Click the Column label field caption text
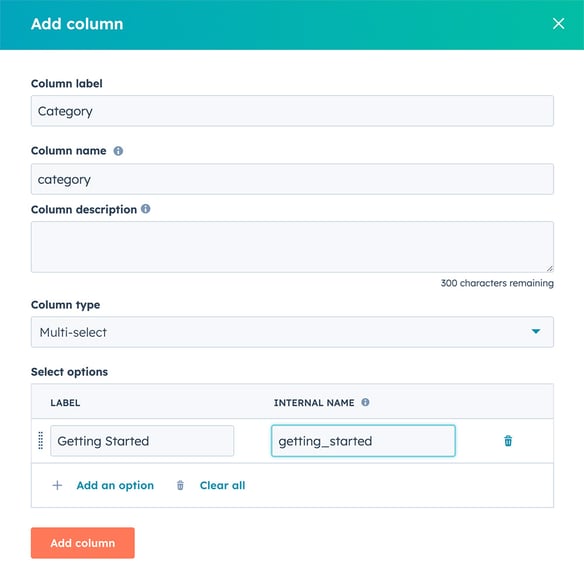584x575 pixels. click(x=67, y=83)
